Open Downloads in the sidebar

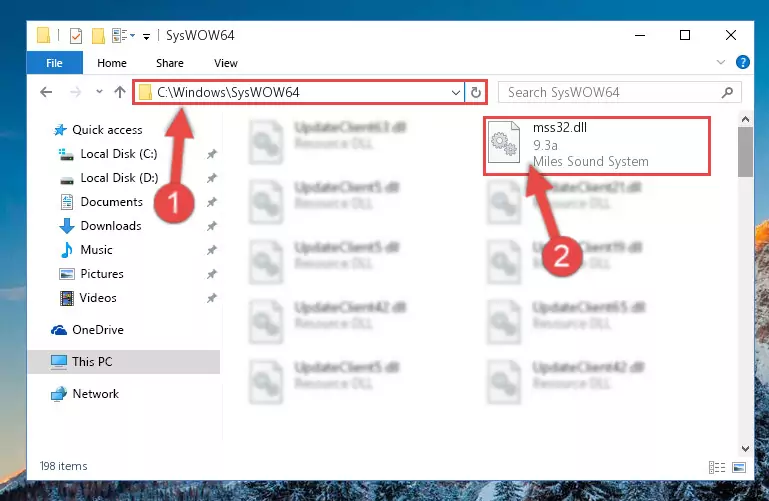click(x=111, y=226)
